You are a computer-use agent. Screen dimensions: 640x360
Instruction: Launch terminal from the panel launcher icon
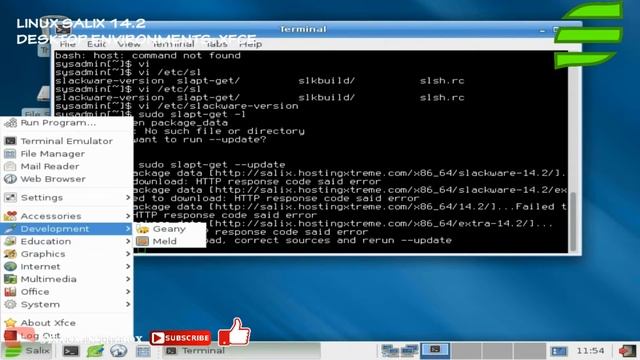tap(71, 351)
